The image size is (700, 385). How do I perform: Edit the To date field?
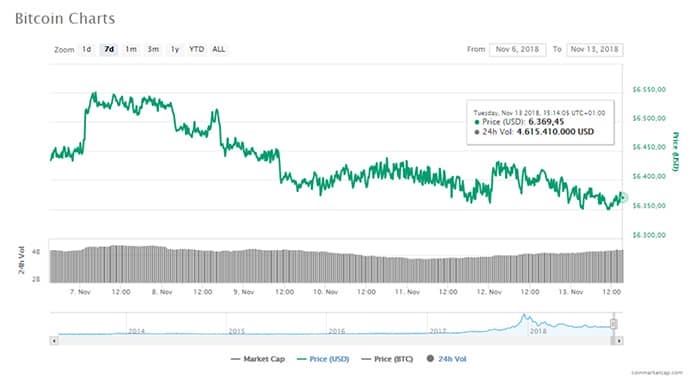coord(595,49)
